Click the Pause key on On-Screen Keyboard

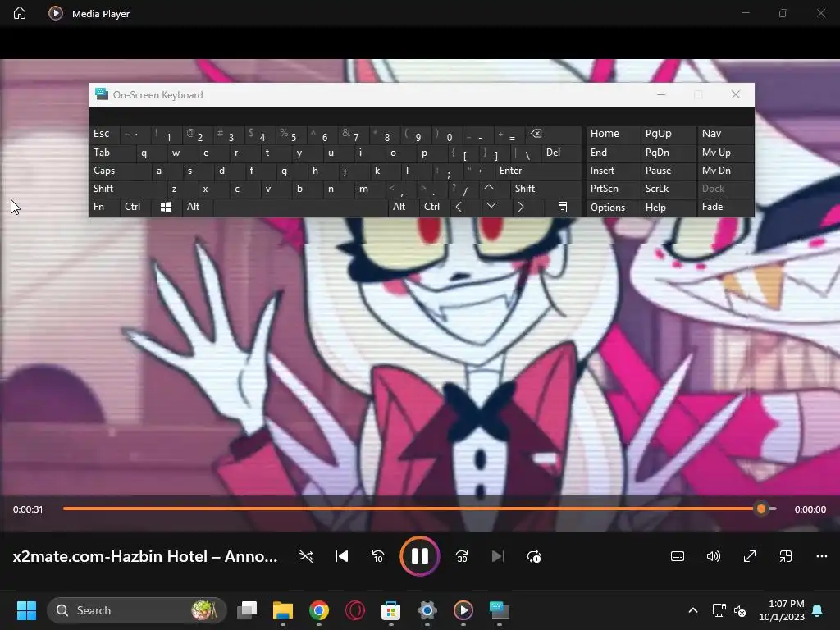click(669, 171)
